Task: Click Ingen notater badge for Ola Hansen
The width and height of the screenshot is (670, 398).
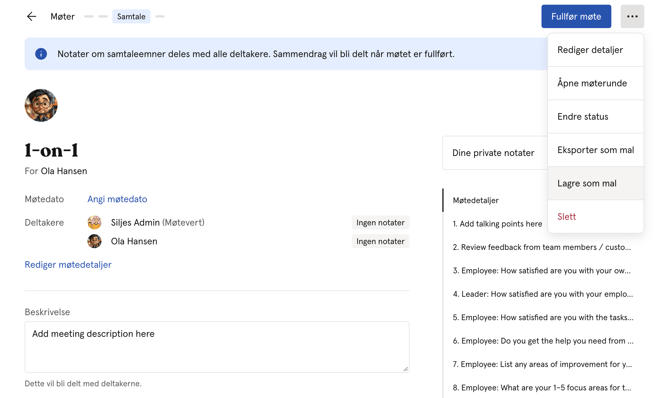Action: pos(380,242)
